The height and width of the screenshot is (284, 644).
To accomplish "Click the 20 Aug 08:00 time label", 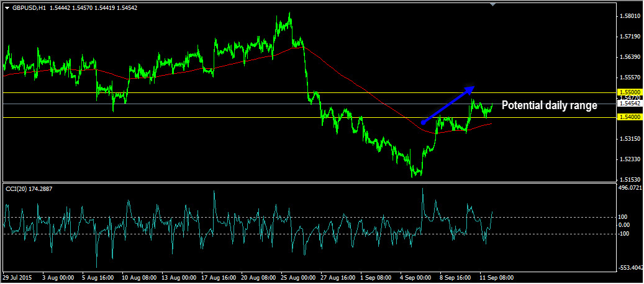I will click(x=258, y=277).
